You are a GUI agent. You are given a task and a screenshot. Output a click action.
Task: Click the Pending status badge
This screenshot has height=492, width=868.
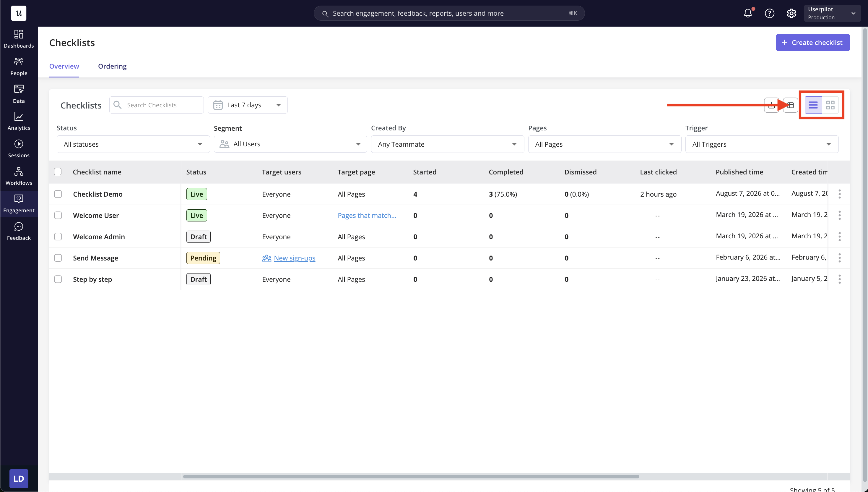[203, 258]
